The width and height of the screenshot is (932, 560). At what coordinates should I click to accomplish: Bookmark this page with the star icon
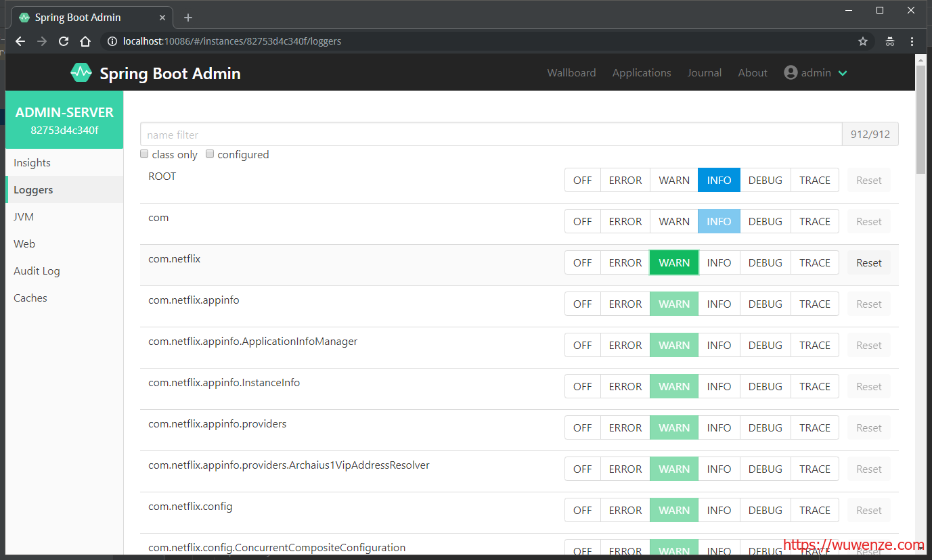click(863, 41)
